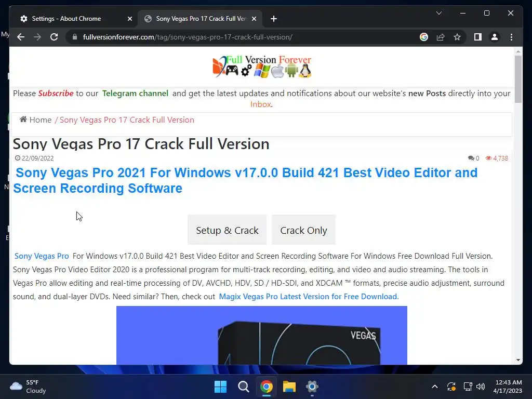Open Chrome side panel
The height and width of the screenshot is (399, 532).
pos(478,37)
